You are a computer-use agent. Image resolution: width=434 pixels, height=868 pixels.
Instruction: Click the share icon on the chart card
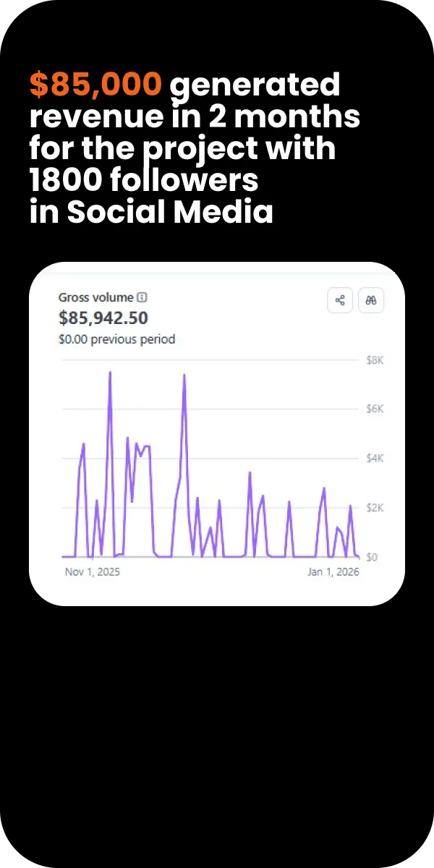340,301
